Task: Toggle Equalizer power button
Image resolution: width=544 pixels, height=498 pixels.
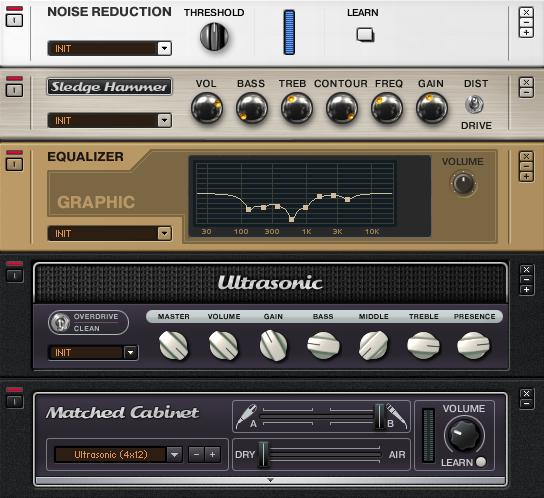Action: pyautogui.click(x=15, y=164)
